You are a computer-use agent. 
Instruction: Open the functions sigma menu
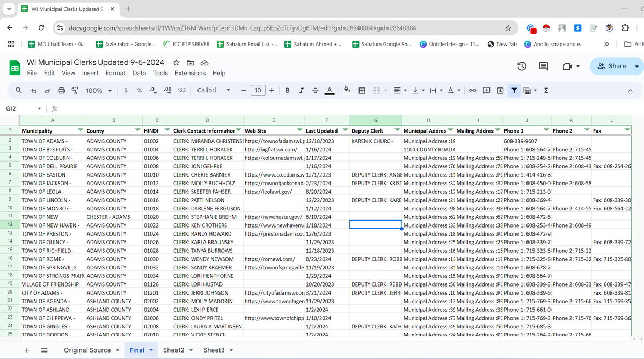[x=546, y=91]
